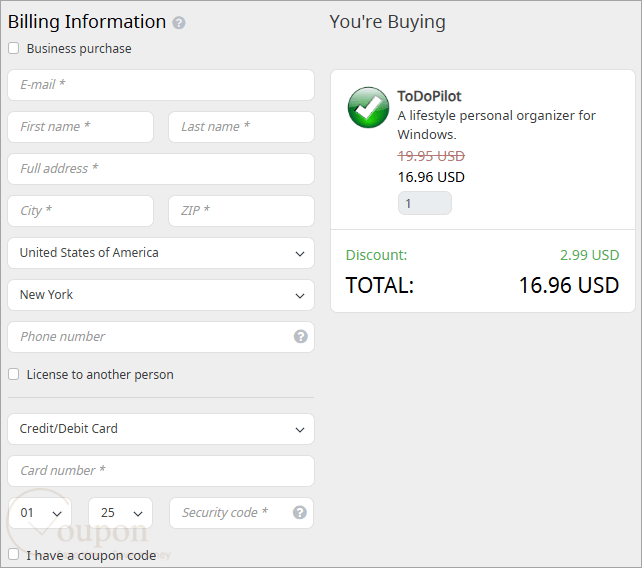Tick the I have a coupon code checkbox
This screenshot has height=568, width=642.
click(x=14, y=554)
